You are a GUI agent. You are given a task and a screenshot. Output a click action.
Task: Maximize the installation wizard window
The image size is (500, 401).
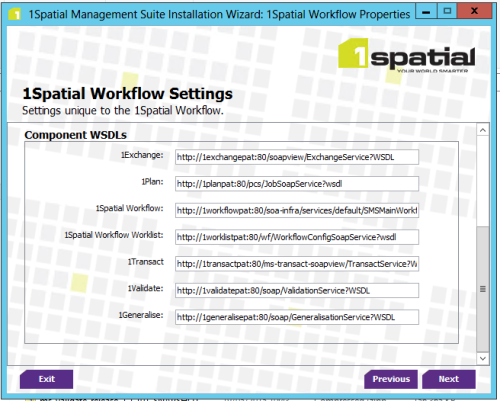point(447,11)
